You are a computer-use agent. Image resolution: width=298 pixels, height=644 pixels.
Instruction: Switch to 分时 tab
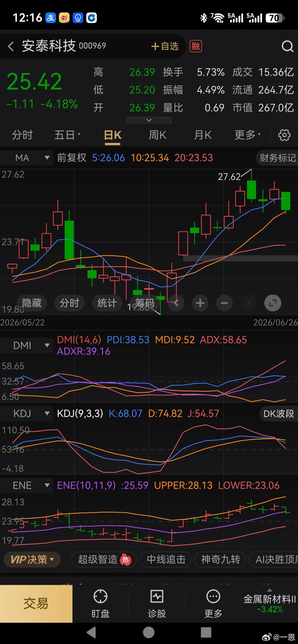click(x=22, y=135)
